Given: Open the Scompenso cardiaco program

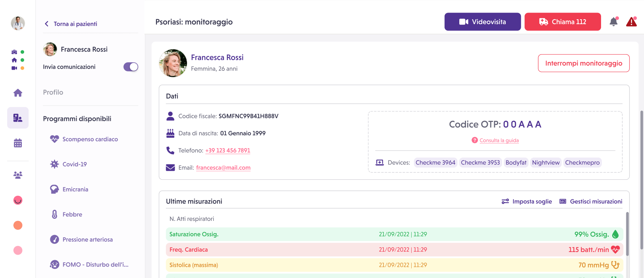Looking at the screenshot, I should click(90, 139).
